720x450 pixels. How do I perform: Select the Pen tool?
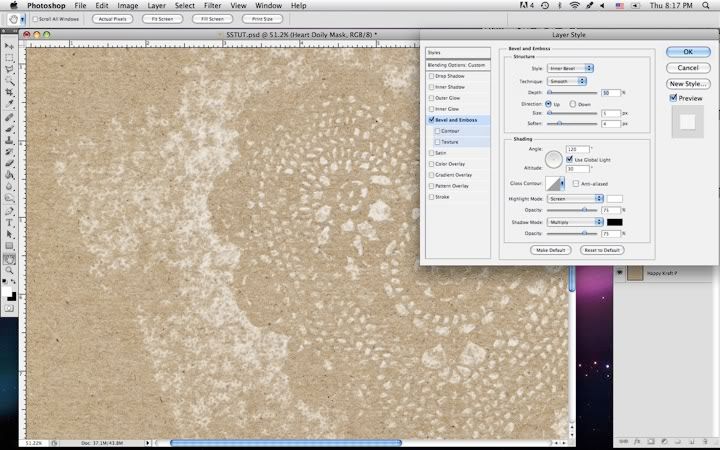(x=9, y=211)
